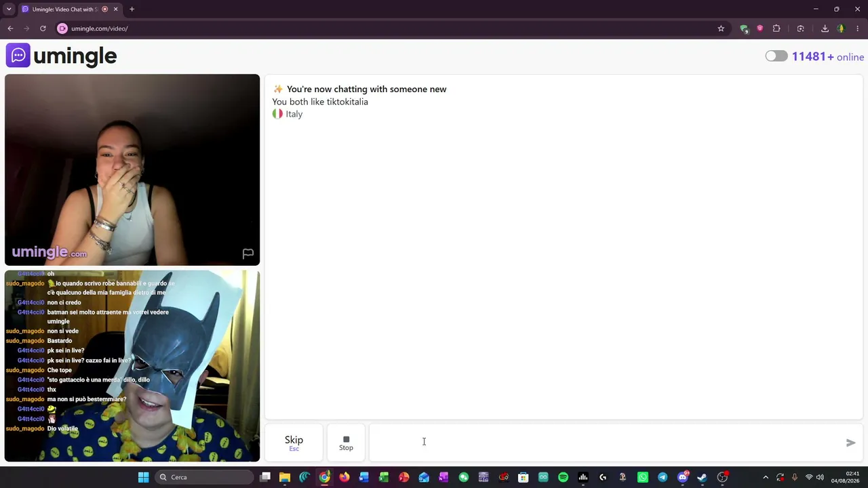
Task: Open Excel from the taskbar
Action: [384, 477]
